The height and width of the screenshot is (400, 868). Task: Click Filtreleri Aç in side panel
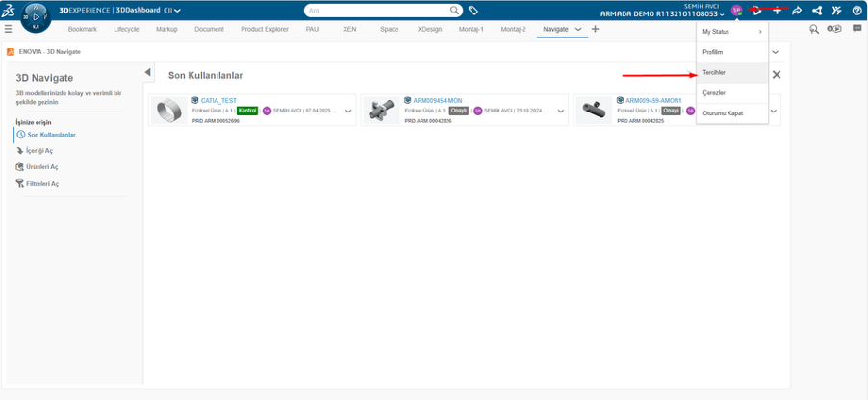click(x=42, y=184)
